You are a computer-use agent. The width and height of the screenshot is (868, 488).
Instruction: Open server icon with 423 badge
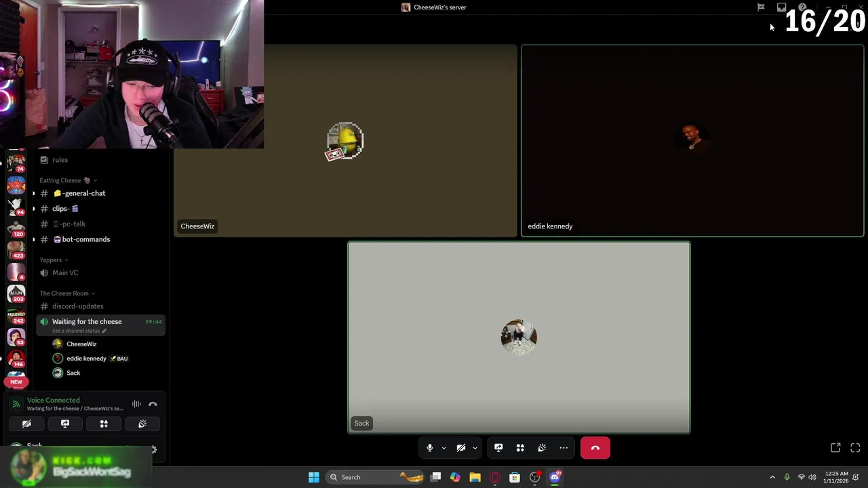click(x=16, y=250)
